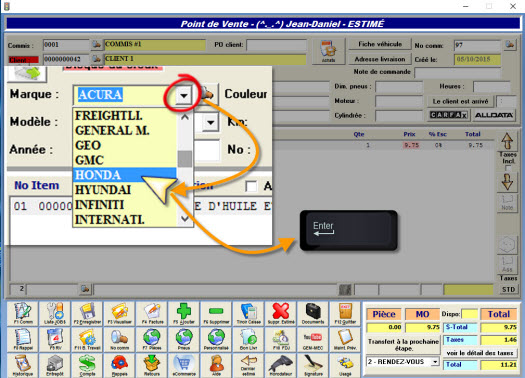Open the GEM-MEC YouTube icon
525x378 pixels.
click(x=313, y=339)
